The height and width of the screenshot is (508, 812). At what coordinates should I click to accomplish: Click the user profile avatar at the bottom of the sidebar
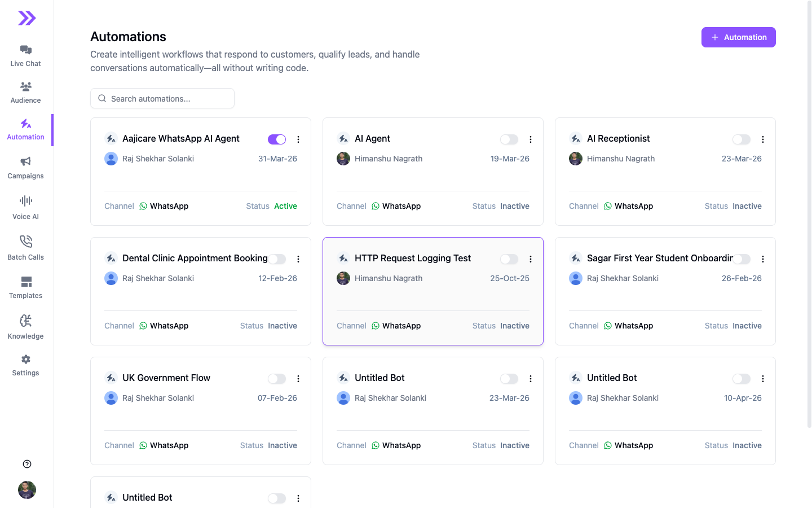27,490
